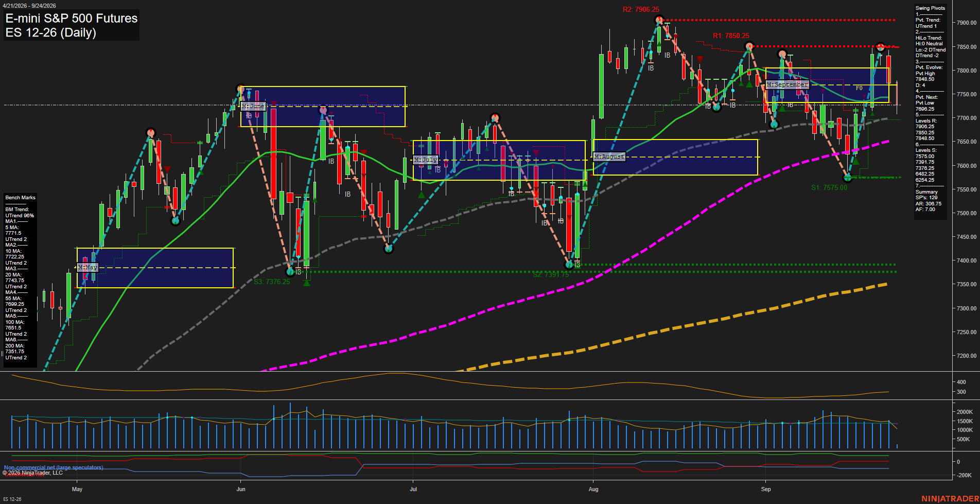Viewport: 980px width, 504px height.
Task: Click support level 6482.25 in panel
Action: point(925,174)
